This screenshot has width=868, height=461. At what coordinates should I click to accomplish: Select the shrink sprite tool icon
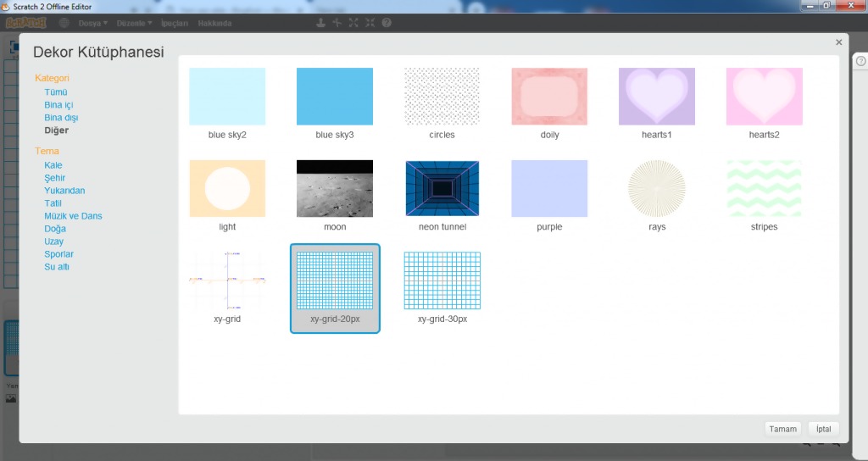click(x=370, y=23)
